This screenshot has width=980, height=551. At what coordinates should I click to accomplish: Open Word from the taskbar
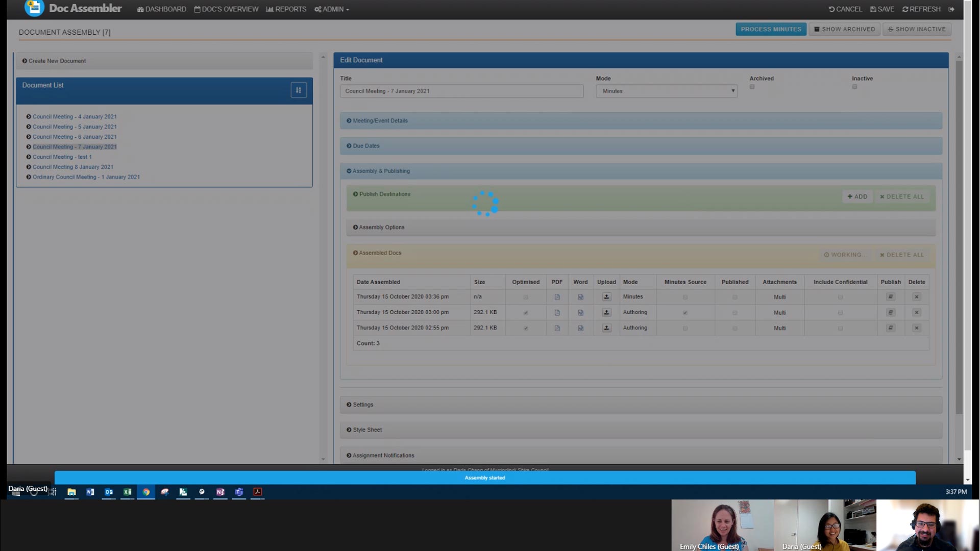(x=90, y=492)
